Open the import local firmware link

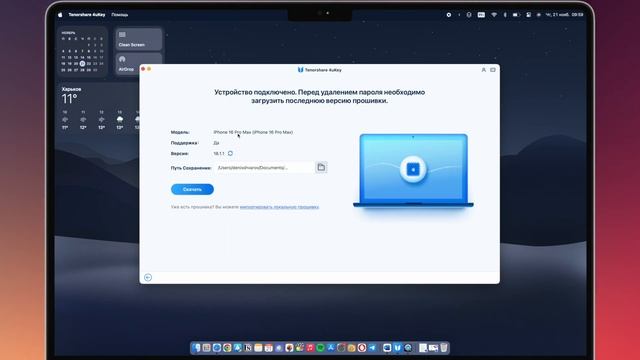[x=279, y=207]
